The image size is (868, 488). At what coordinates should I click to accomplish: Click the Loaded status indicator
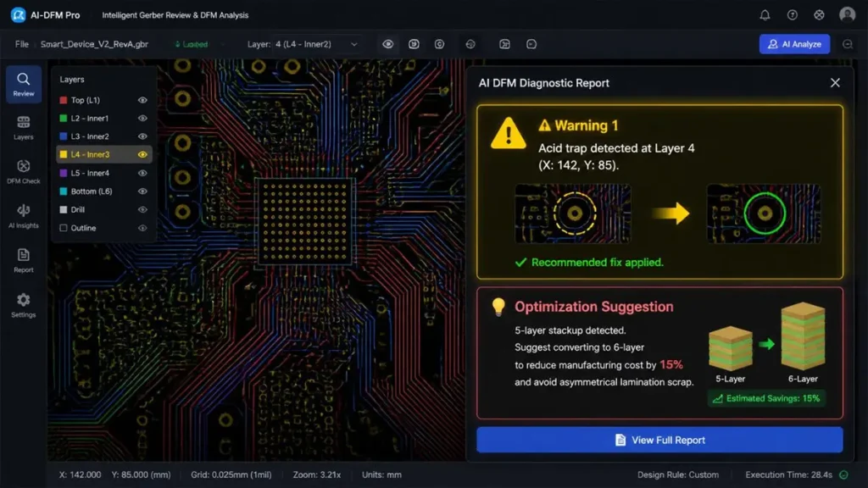(x=192, y=44)
